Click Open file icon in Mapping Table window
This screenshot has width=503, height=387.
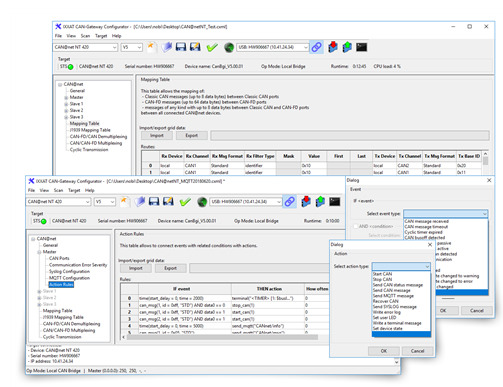(x=167, y=47)
